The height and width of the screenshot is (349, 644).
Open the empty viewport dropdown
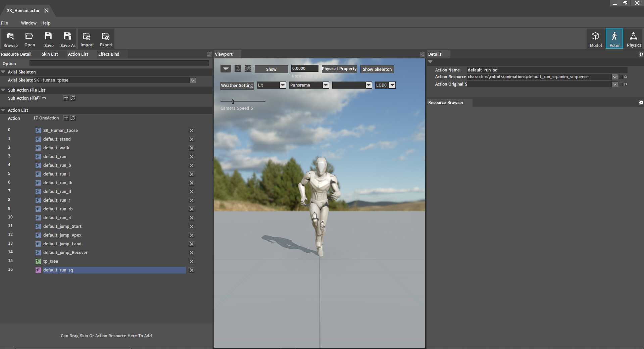tap(369, 85)
